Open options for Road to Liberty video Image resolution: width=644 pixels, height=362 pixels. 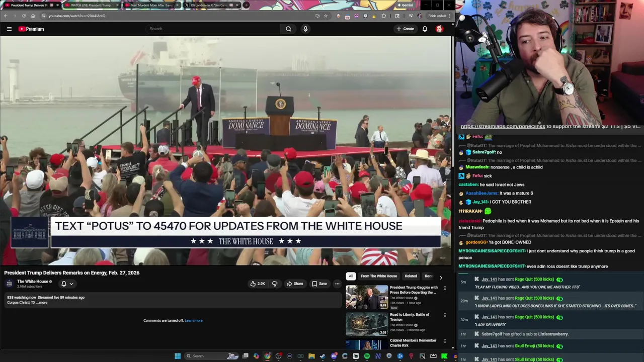pos(445,315)
